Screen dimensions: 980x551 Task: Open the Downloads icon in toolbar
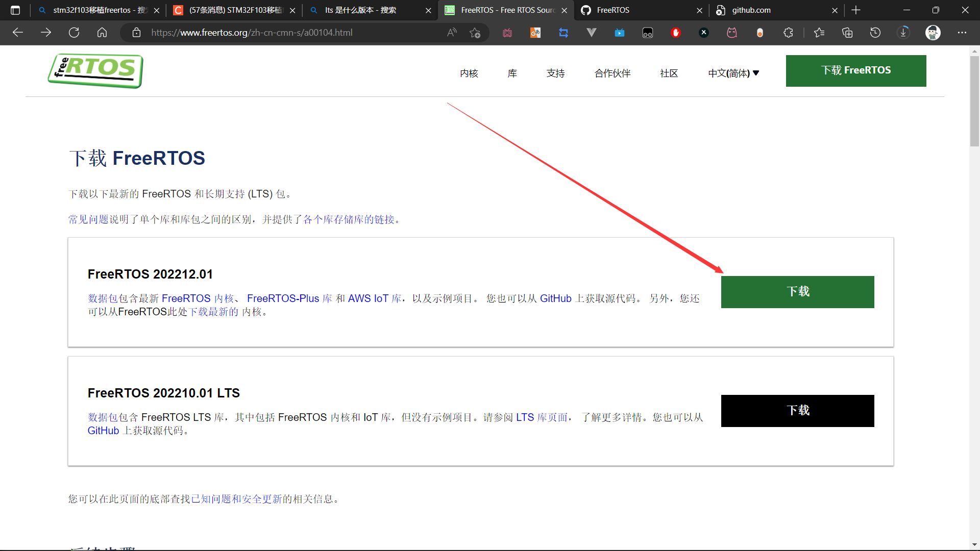coord(903,33)
